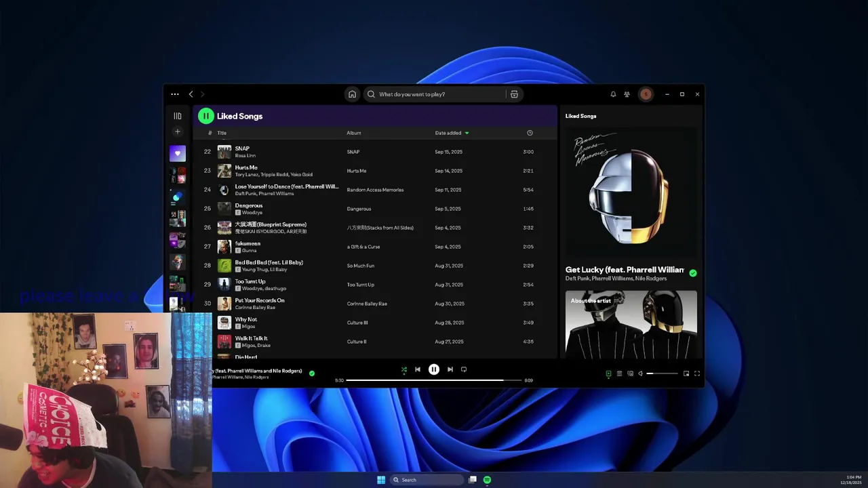868x488 pixels.
Task: Open Random Access Memories album link
Action: click(375, 190)
